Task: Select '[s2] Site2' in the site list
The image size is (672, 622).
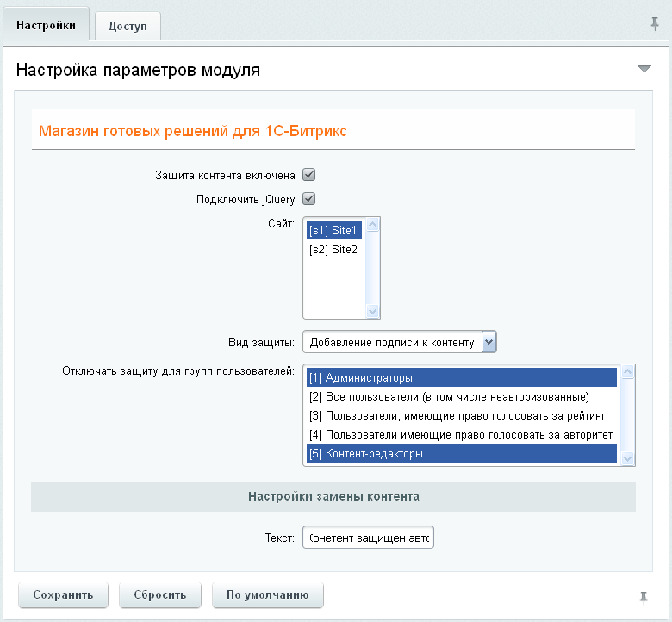Action: point(334,249)
